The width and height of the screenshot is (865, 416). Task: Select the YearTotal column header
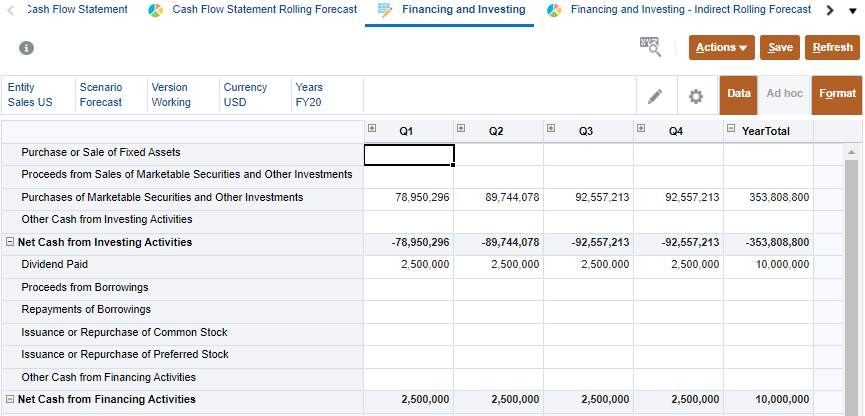(768, 131)
